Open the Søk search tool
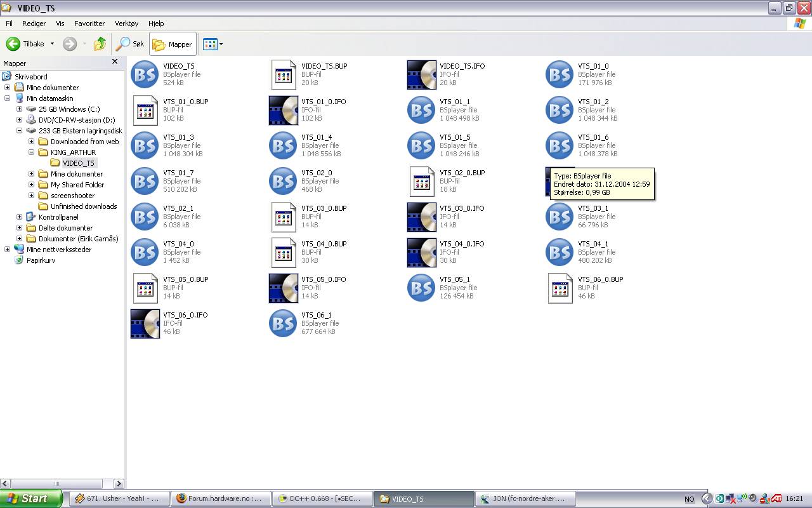The height and width of the screenshot is (508, 812). click(x=130, y=44)
